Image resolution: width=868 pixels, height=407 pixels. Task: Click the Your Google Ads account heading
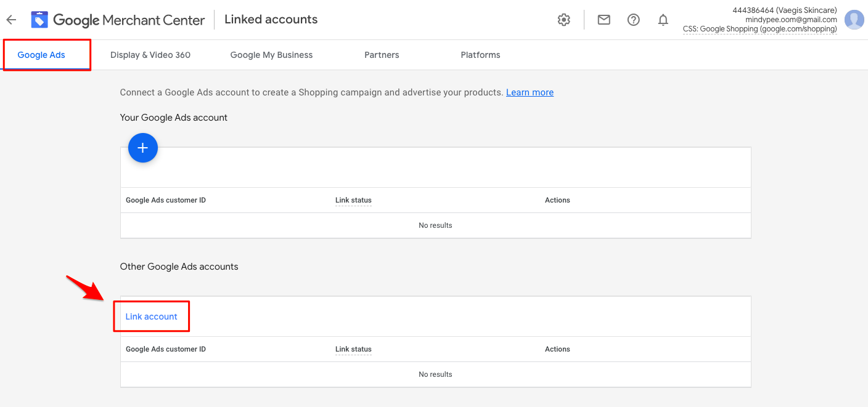pyautogui.click(x=174, y=118)
